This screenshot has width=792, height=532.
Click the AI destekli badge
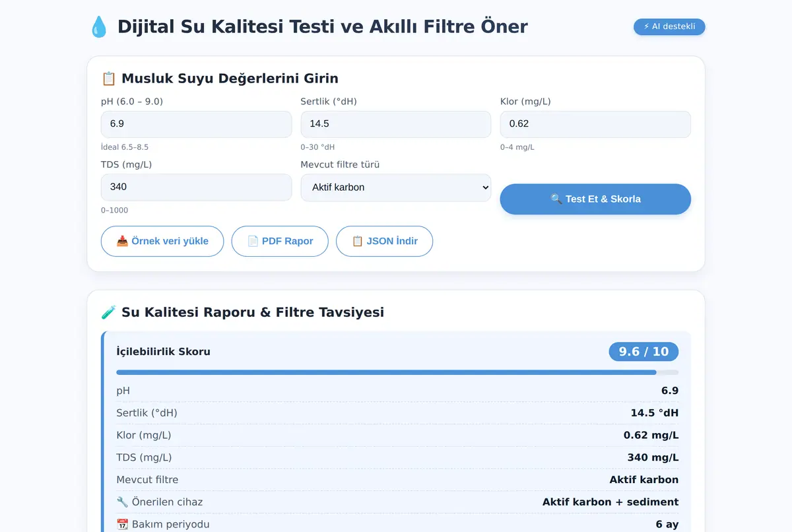click(669, 27)
